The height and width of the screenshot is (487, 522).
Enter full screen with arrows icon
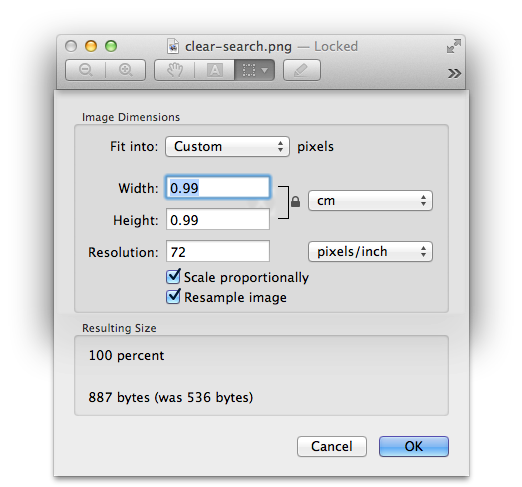[x=454, y=46]
